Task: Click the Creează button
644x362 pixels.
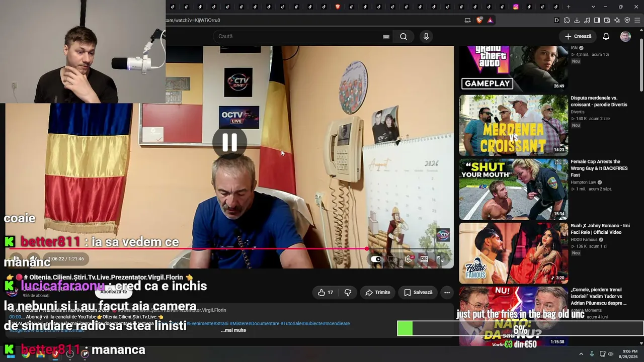Action: (x=578, y=36)
